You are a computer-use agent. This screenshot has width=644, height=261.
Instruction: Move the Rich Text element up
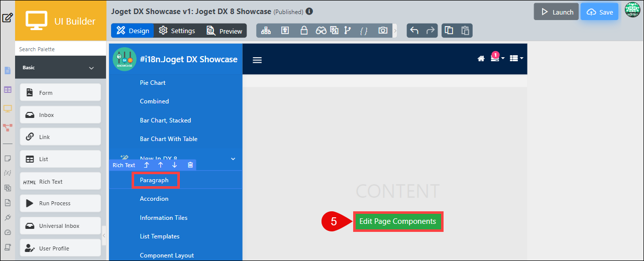161,165
